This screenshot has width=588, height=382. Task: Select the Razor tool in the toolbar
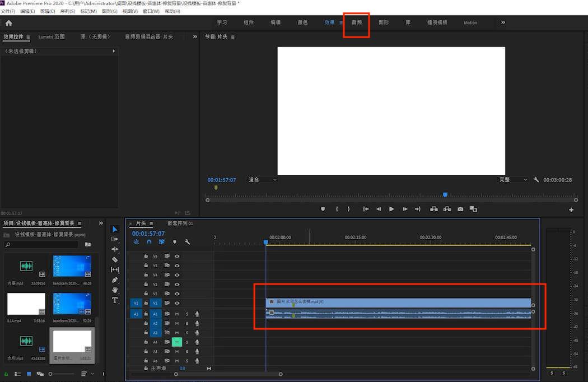115,259
